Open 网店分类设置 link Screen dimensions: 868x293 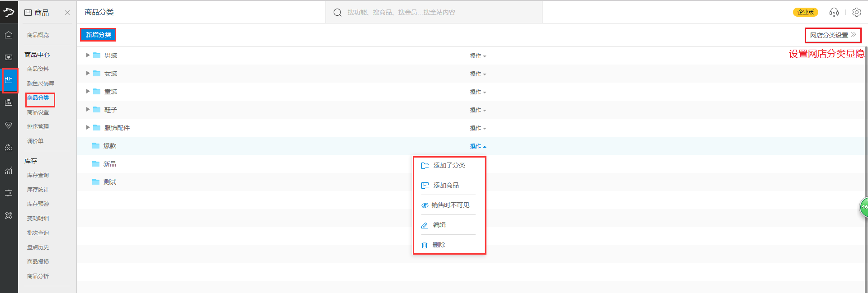[832, 35]
